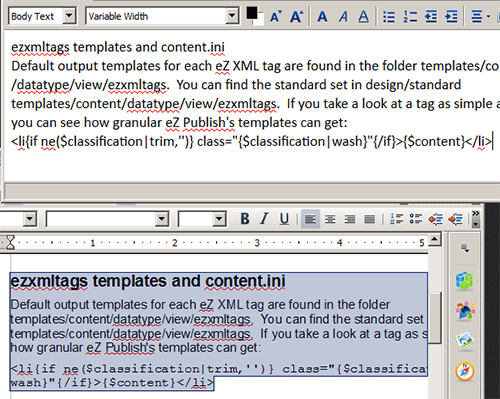Click Composer heading 'ezxmltags templates and content.ini'
This screenshot has height=399, width=500.
(118, 47)
